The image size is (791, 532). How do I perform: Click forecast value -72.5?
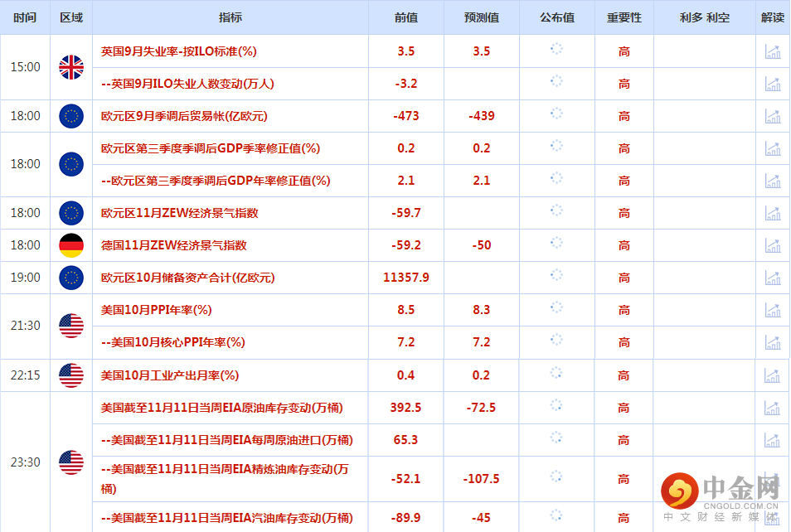[x=481, y=408]
